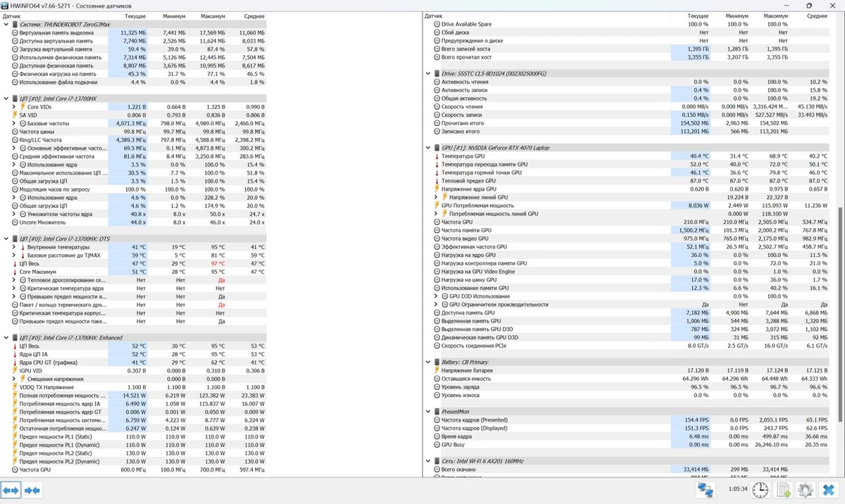Click lightning icon beside SA VID

(15, 115)
